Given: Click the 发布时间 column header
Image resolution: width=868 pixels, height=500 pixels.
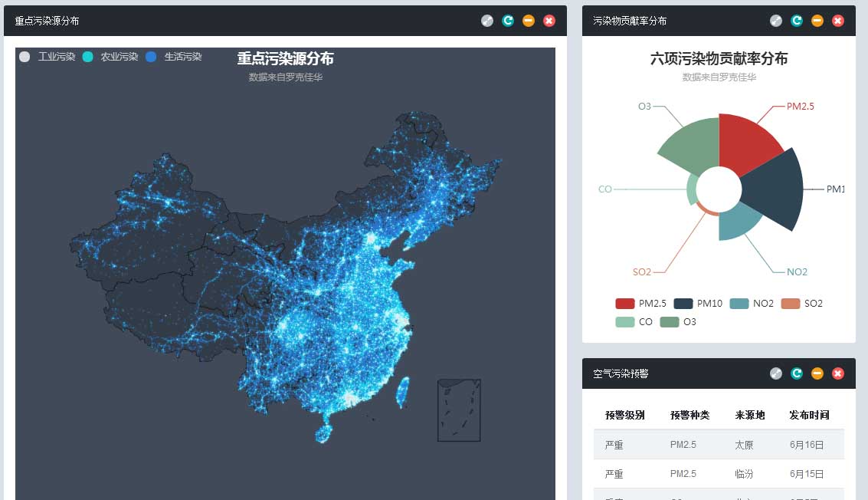Looking at the screenshot, I should click(x=811, y=414).
